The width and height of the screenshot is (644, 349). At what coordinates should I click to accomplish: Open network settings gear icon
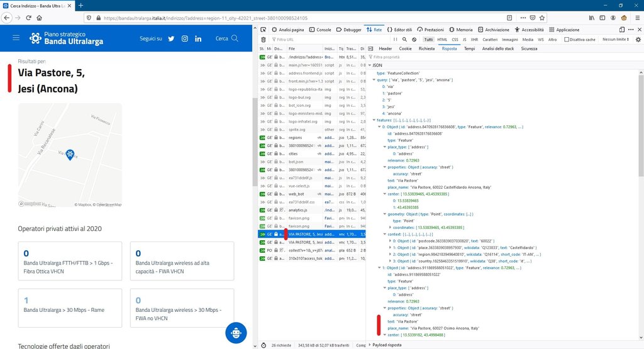point(637,39)
